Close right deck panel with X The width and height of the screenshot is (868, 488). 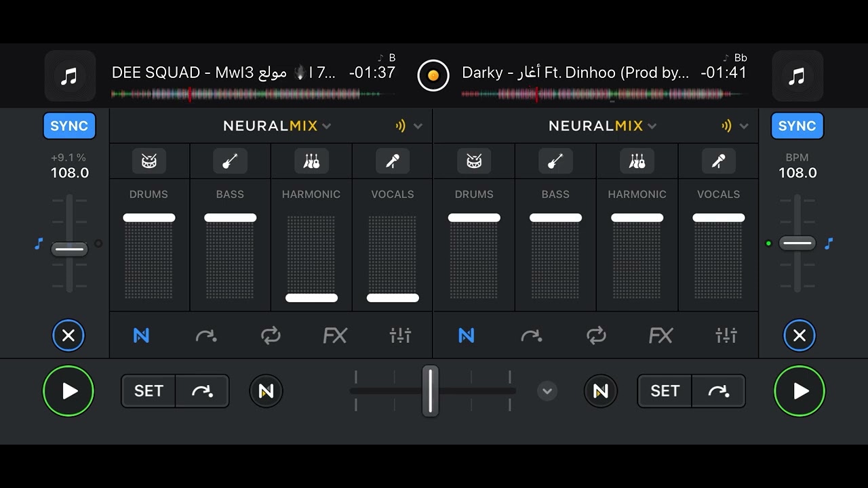800,335
